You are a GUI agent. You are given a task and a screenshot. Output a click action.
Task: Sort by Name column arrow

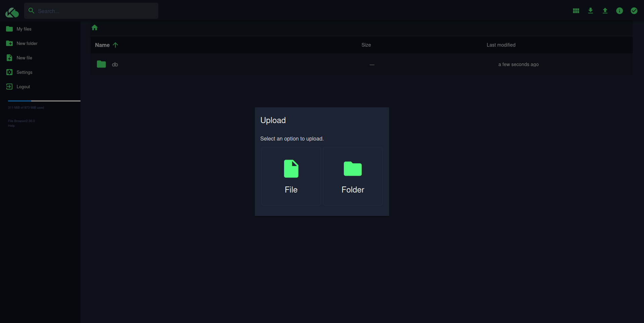click(115, 45)
